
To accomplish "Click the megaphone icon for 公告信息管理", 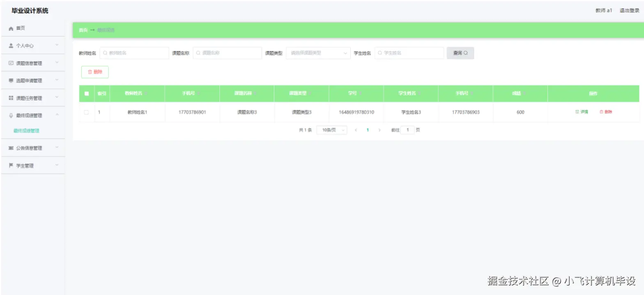I will pos(11,148).
